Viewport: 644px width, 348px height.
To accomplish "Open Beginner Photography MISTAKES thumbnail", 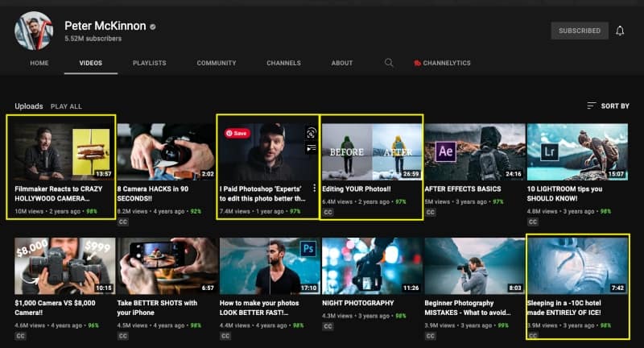I will pos(474,265).
